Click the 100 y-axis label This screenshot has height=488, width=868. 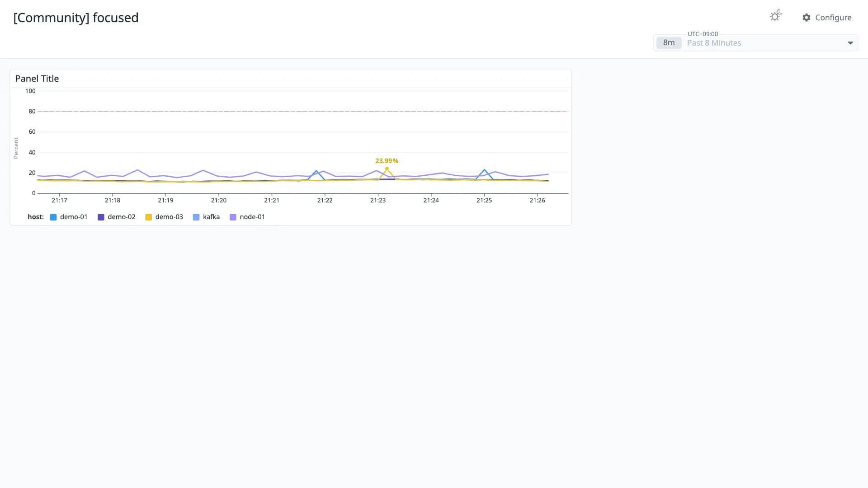coord(30,91)
